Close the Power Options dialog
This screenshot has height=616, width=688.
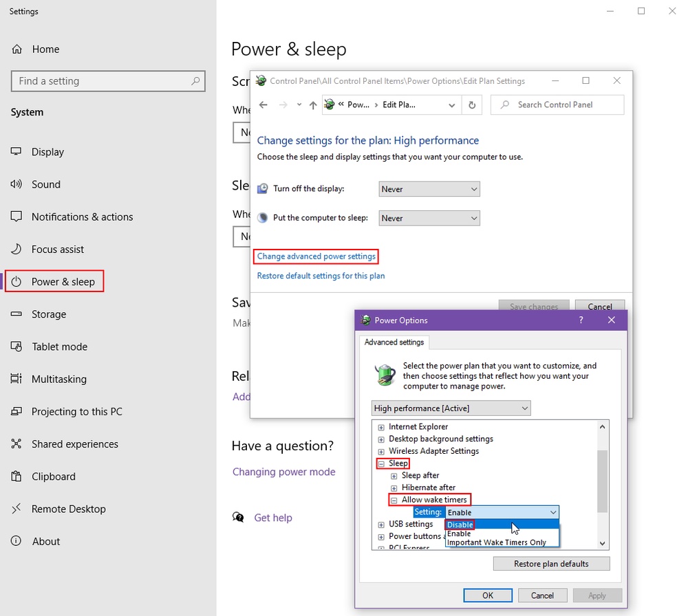click(612, 320)
